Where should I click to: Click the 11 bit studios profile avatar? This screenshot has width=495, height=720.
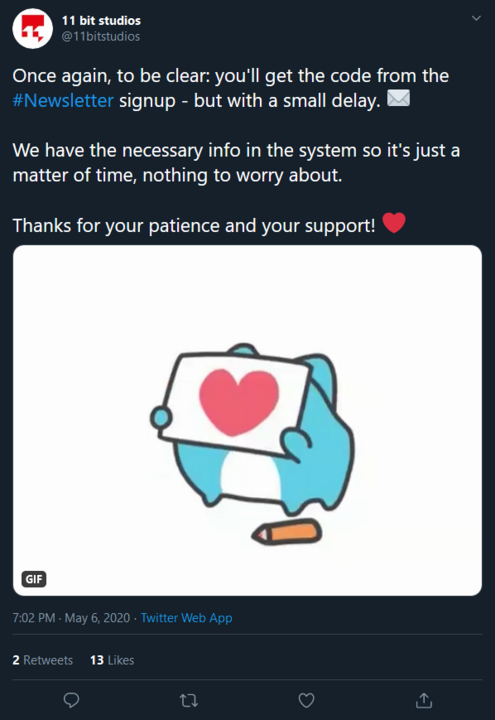click(x=33, y=28)
